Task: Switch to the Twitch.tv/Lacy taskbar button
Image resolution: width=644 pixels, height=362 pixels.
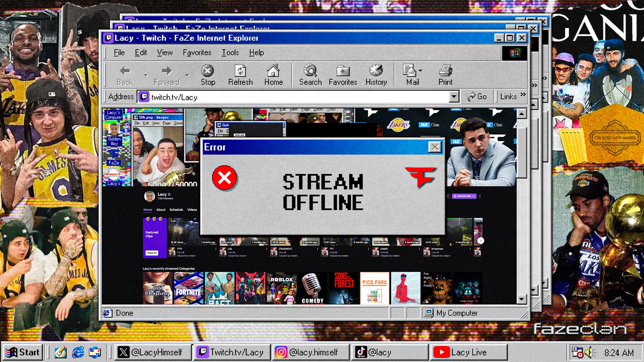Action: pos(232,352)
